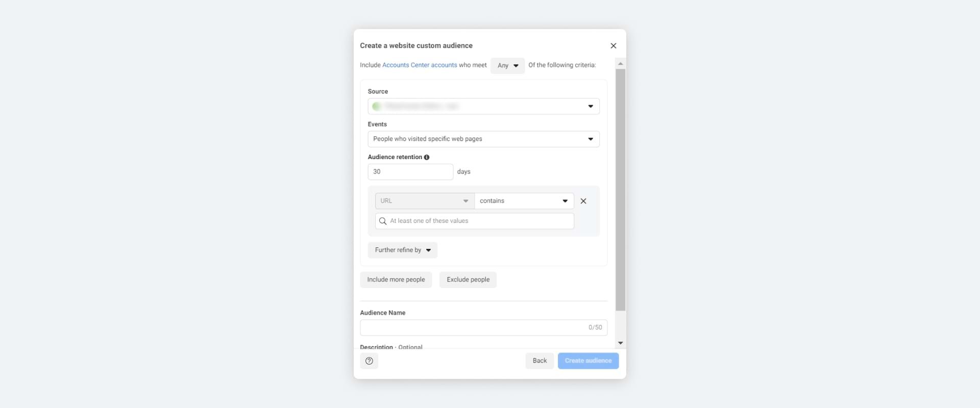
Task: Click the 0/50 character counter text
Action: pyautogui.click(x=595, y=327)
